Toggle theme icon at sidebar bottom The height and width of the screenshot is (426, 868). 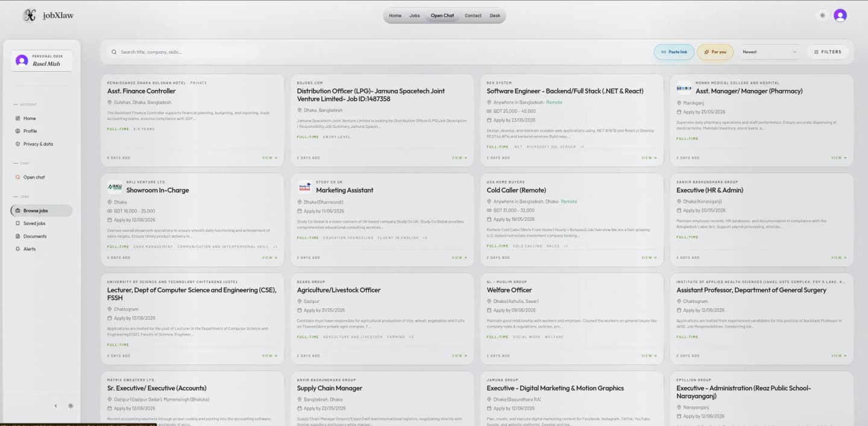pos(71,406)
